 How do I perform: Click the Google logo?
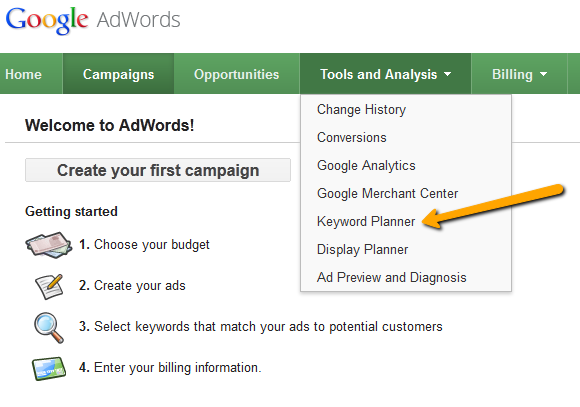pyautogui.click(x=47, y=20)
